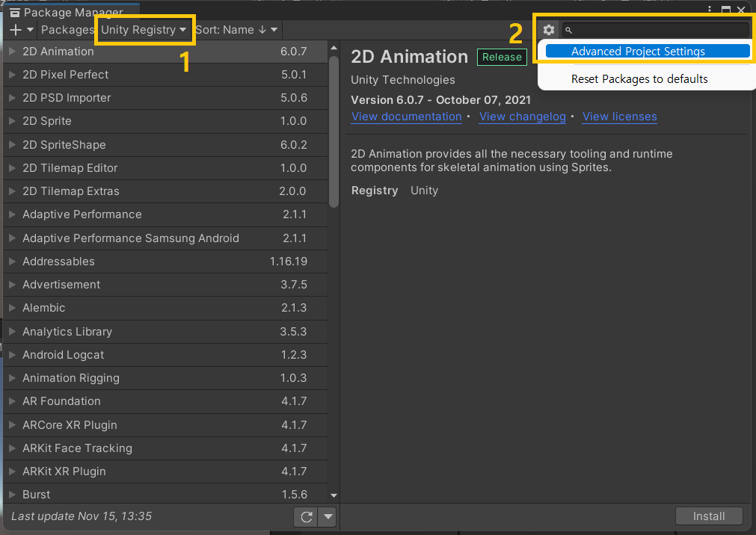
Task: Select the Alembic package
Action: [165, 308]
